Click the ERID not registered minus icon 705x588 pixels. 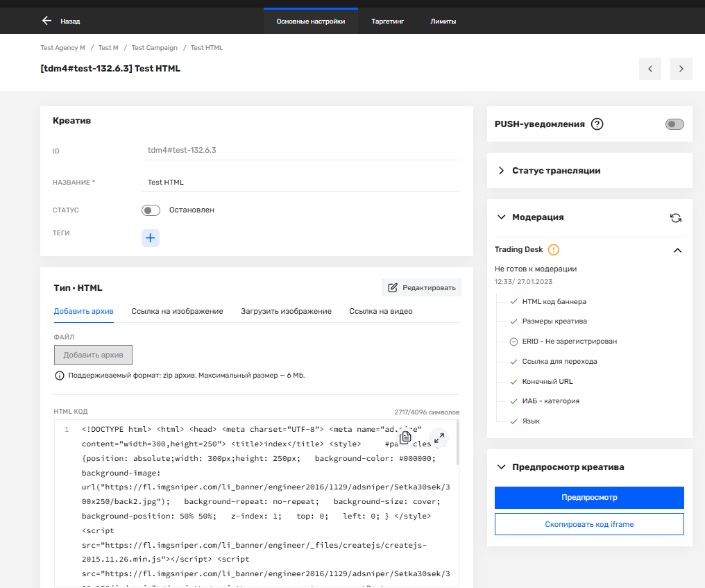(x=513, y=342)
